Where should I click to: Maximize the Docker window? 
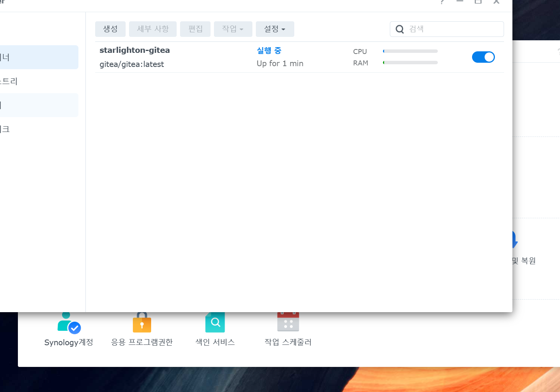[x=478, y=2]
